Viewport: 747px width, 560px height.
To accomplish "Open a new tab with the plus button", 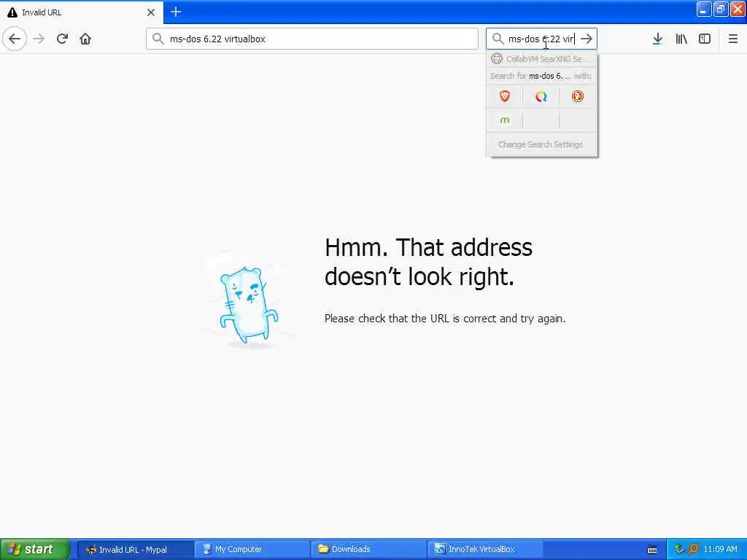I will (x=176, y=12).
